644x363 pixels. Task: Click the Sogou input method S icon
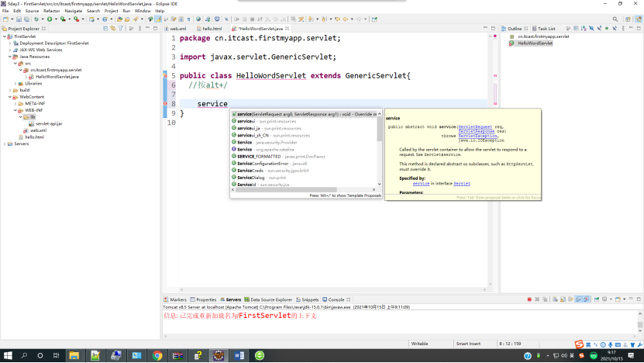tap(579, 344)
